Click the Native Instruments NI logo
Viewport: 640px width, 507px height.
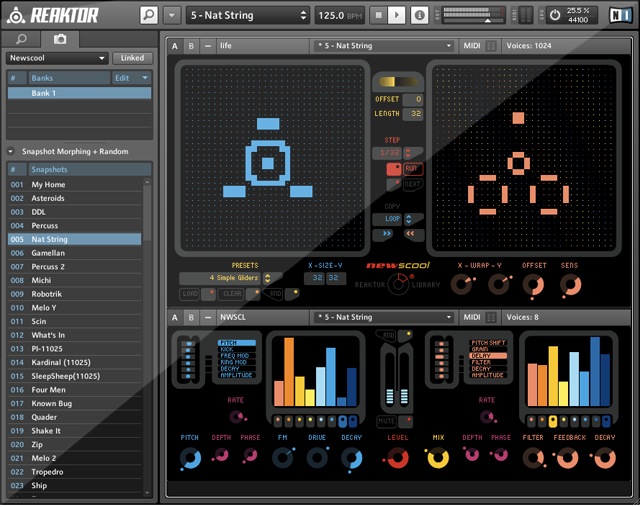pyautogui.click(x=620, y=16)
